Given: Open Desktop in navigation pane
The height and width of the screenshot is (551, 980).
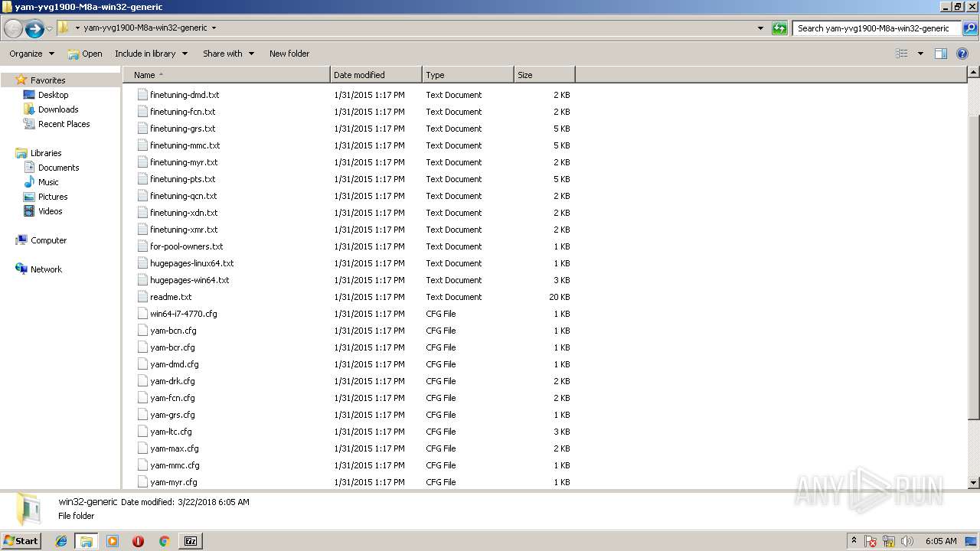Looking at the screenshot, I should [53, 95].
